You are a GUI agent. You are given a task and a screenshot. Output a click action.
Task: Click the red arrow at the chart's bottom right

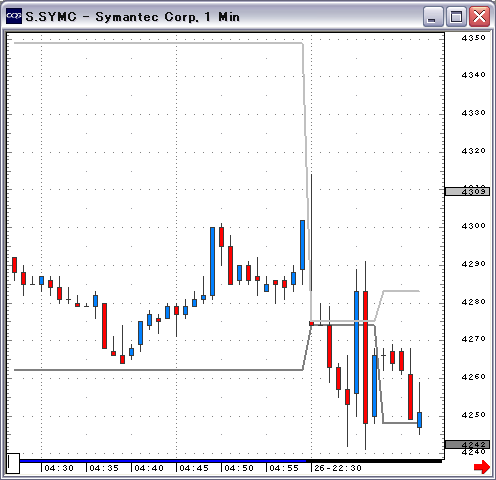click(x=482, y=467)
